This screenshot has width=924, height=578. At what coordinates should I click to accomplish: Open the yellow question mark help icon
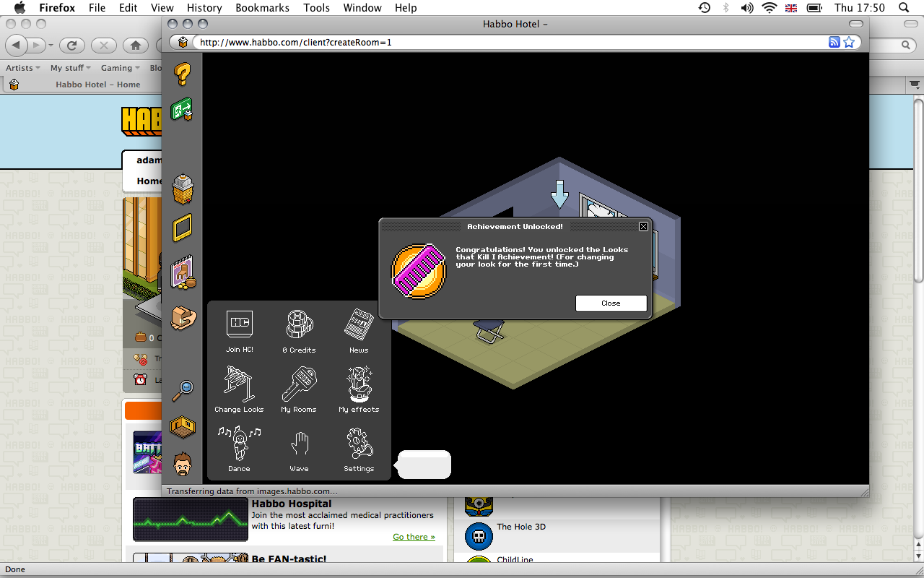pyautogui.click(x=182, y=74)
